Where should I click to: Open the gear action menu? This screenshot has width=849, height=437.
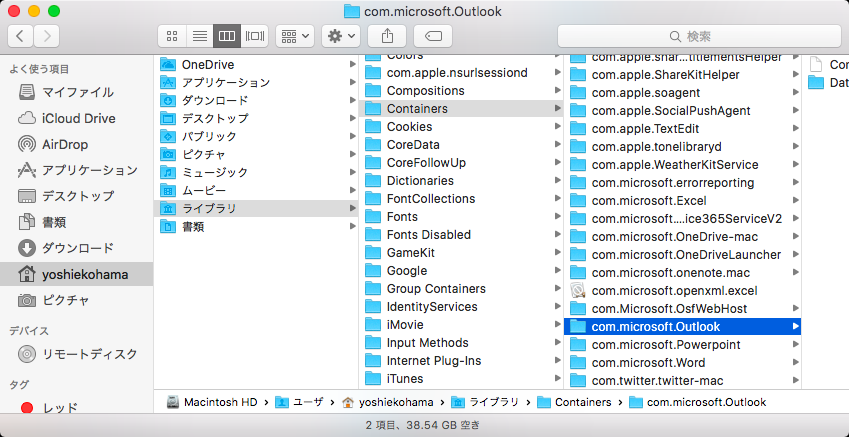click(x=341, y=36)
